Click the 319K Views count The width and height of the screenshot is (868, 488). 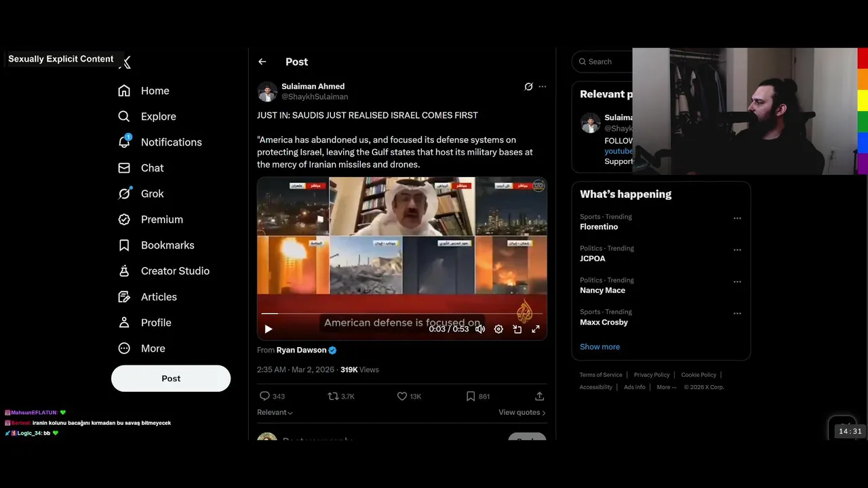[x=359, y=369]
